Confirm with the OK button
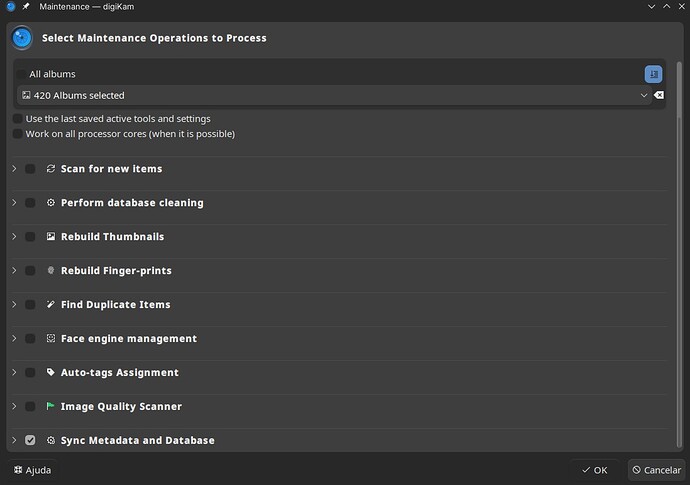690x485 pixels. (x=595, y=470)
